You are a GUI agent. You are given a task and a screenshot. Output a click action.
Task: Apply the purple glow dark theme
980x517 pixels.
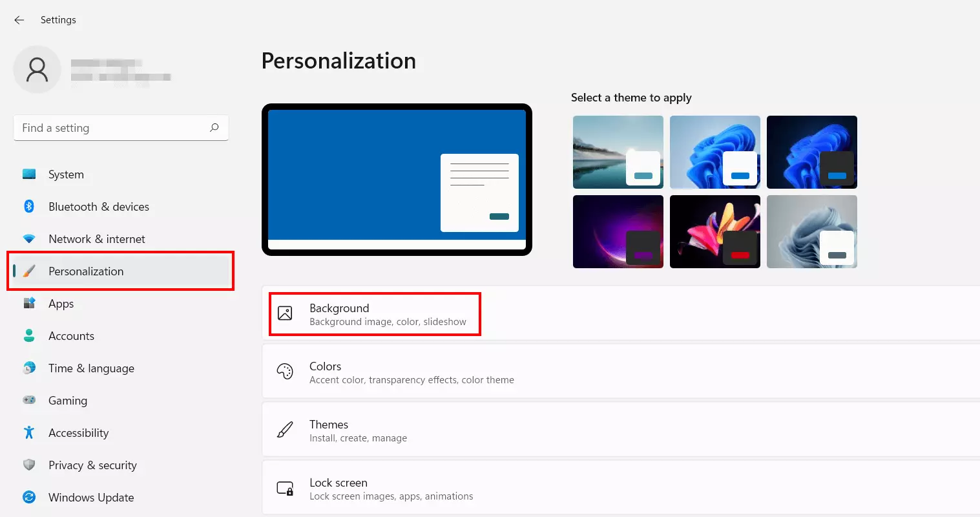pyautogui.click(x=618, y=231)
